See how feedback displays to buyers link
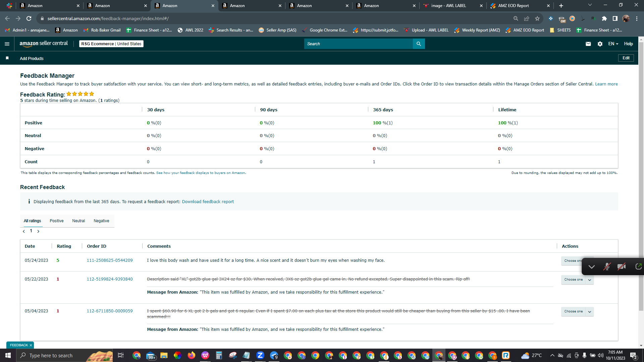The image size is (644, 362). coord(201,173)
